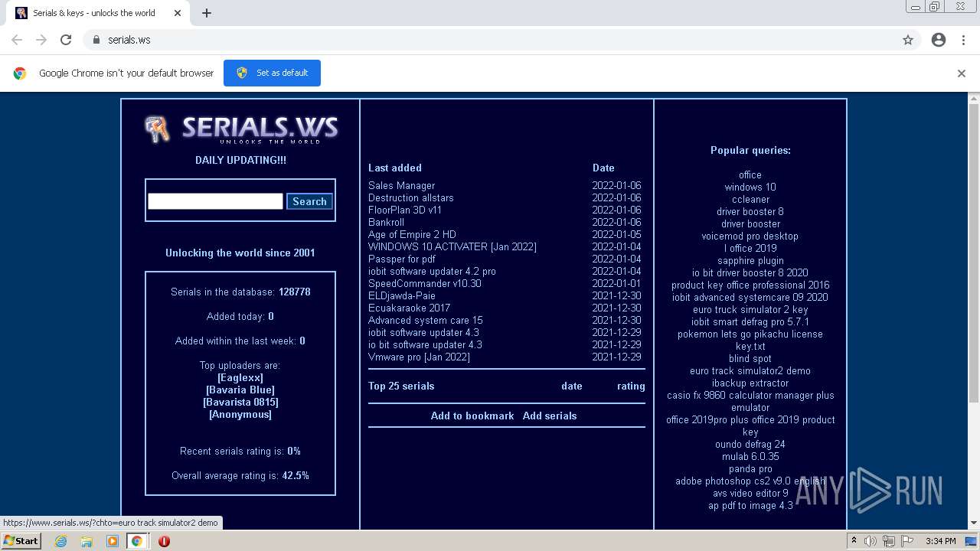Image resolution: width=980 pixels, height=551 pixels.
Task: Open the ELDjawda-Paie entry
Action: click(402, 295)
